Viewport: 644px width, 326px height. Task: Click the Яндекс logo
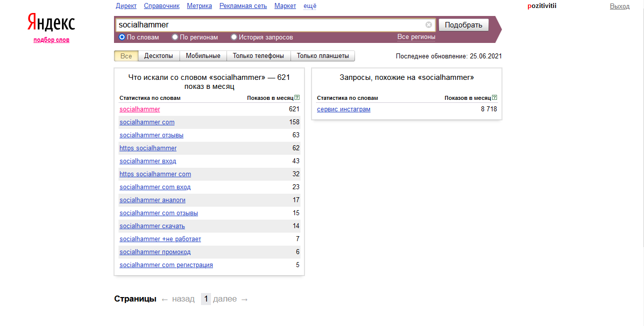coord(51,23)
